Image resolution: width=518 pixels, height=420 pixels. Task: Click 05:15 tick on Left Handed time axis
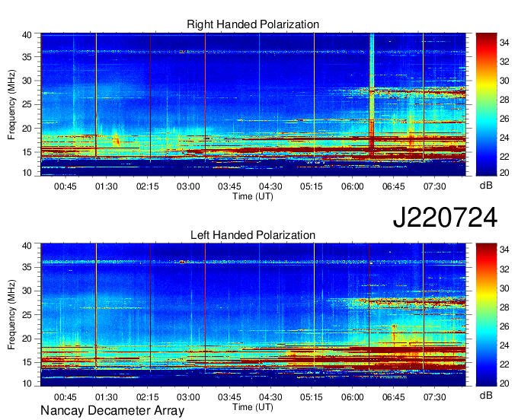pyautogui.click(x=312, y=397)
